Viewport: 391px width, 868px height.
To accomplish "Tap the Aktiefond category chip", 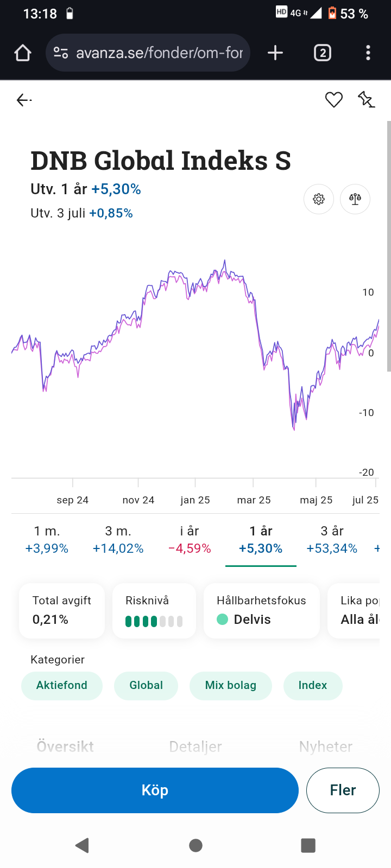I will 62,685.
